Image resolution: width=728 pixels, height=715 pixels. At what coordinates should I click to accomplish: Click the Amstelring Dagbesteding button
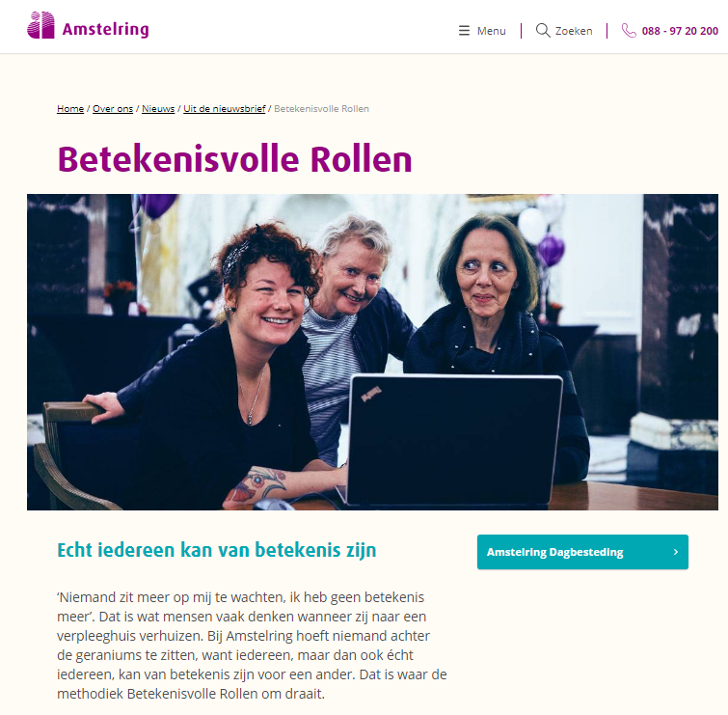(582, 552)
